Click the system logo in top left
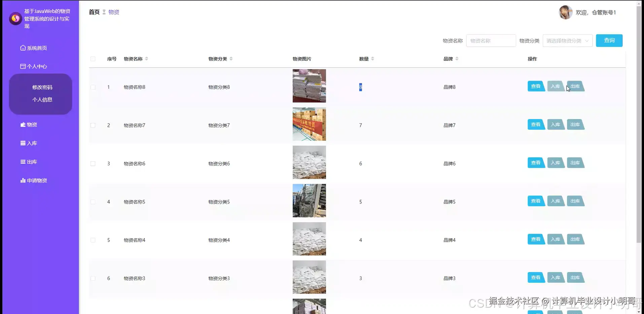The height and width of the screenshot is (314, 644). tap(15, 18)
